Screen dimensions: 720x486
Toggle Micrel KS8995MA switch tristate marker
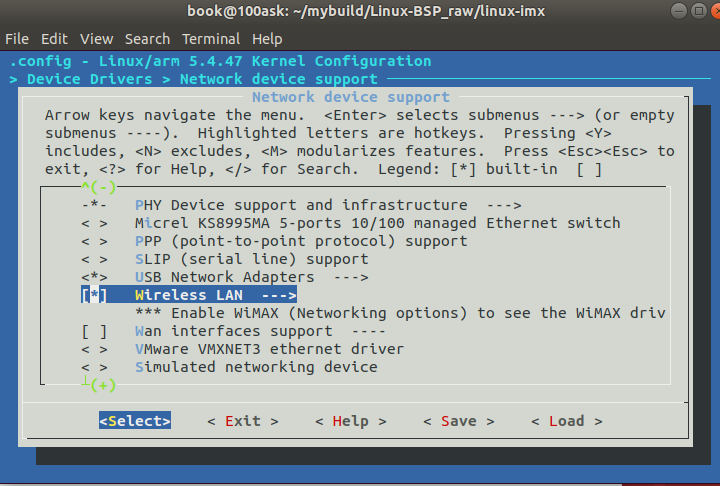[x=94, y=223]
